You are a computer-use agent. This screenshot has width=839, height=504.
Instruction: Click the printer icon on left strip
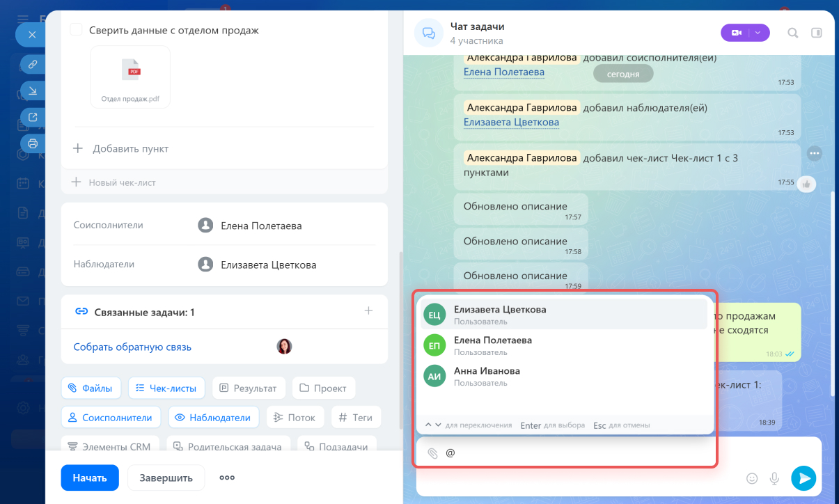(33, 143)
